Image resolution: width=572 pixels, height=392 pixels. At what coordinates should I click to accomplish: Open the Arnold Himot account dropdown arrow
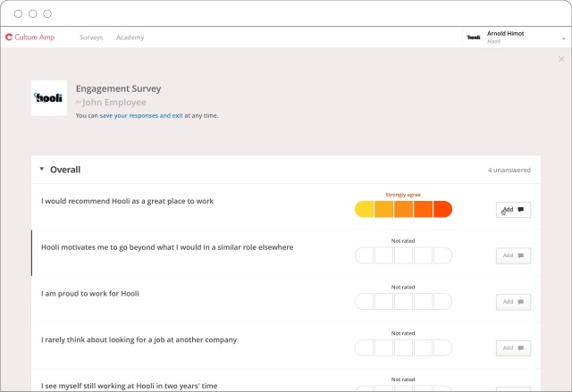(564, 38)
